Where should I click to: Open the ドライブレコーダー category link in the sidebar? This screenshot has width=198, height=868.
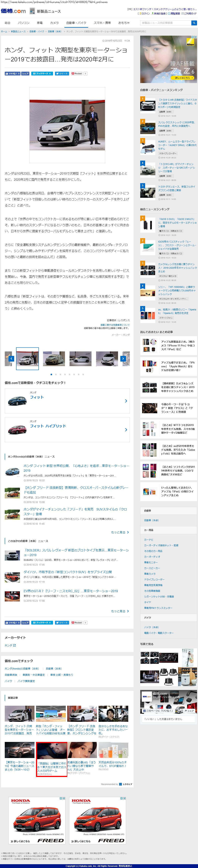click(x=154, y=580)
